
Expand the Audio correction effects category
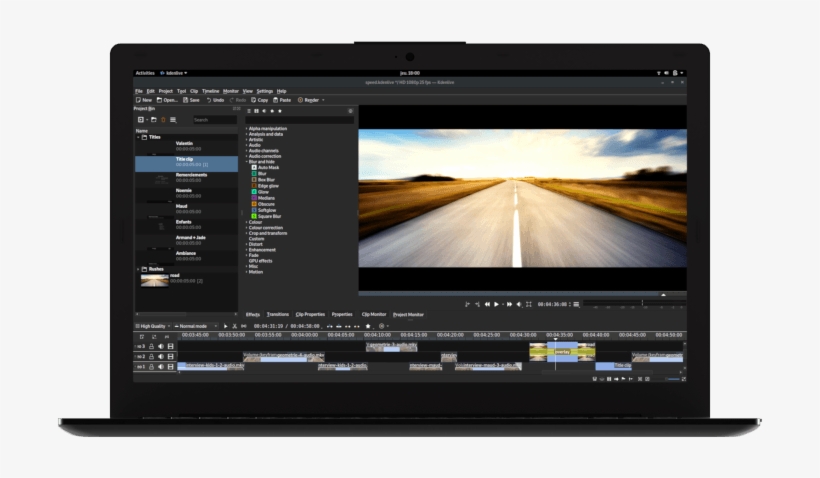[247, 156]
